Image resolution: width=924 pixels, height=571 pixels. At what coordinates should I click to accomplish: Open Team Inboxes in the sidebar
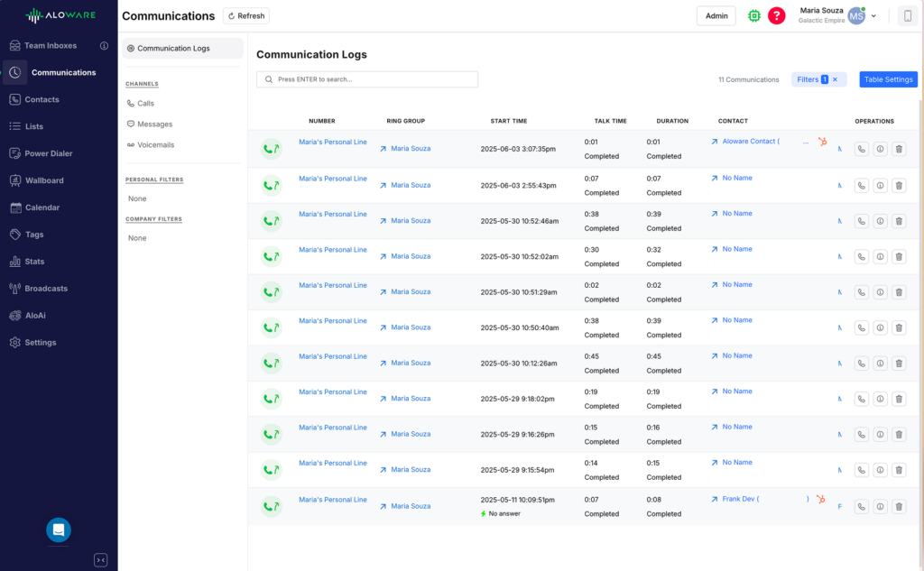51,45
